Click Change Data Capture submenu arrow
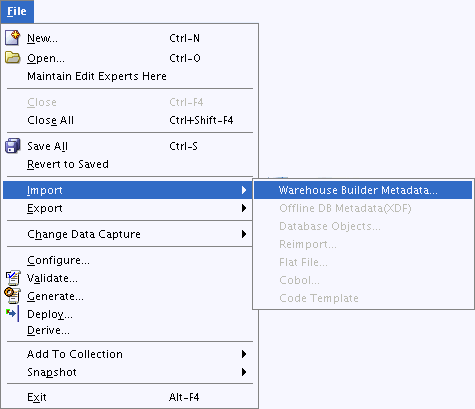Viewport: 475px width, 409px height. click(244, 234)
